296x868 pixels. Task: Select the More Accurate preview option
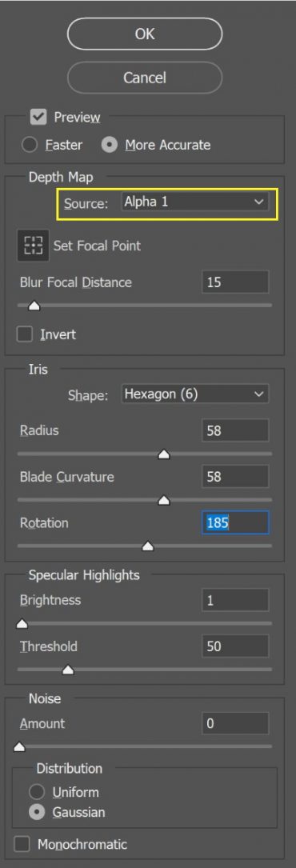click(x=110, y=145)
